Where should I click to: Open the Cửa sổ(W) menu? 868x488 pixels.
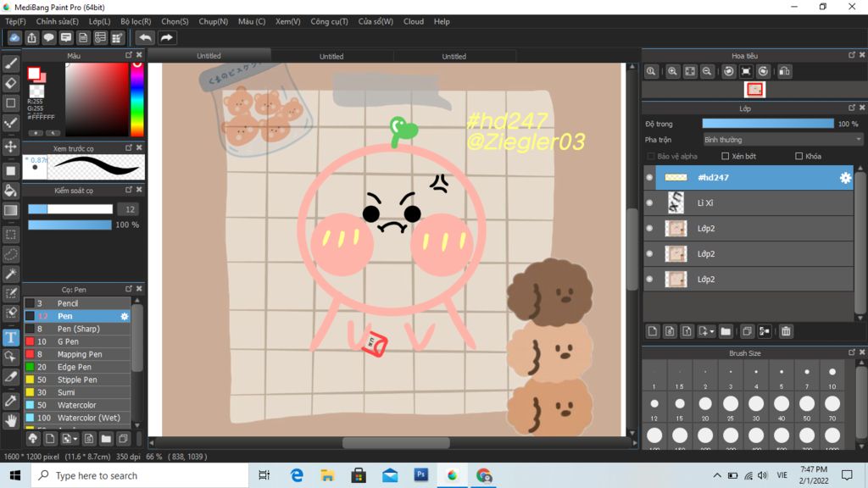point(376,21)
